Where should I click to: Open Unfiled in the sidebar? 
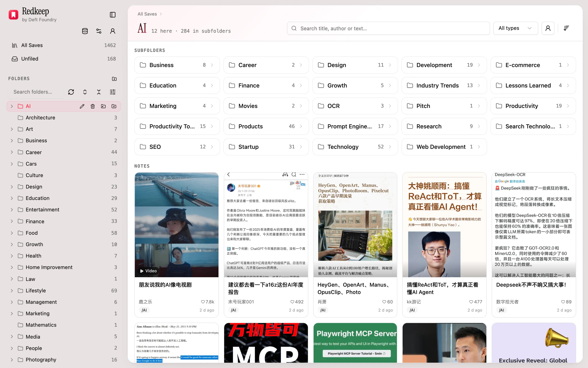[64, 59]
